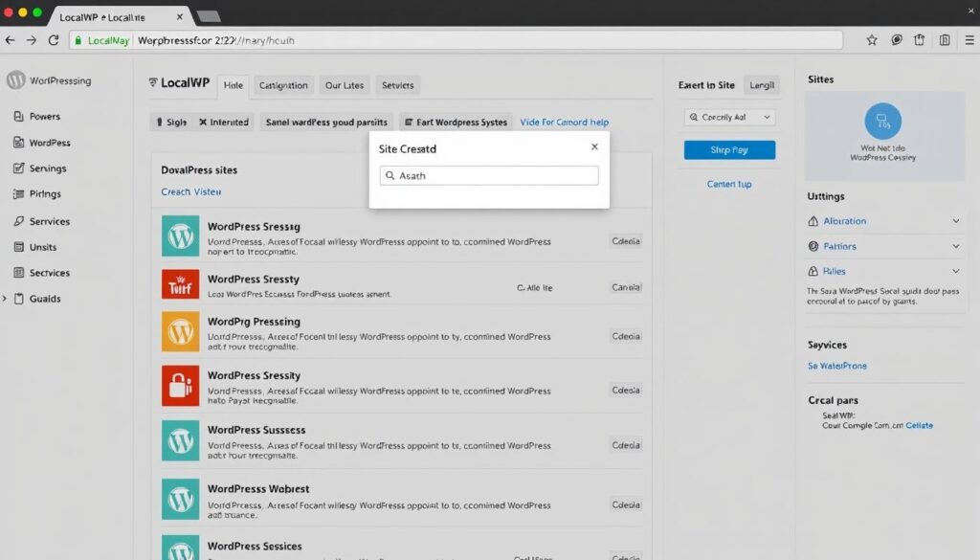Click the Cellate link
Viewport: 980px width, 560px height.
(x=919, y=425)
